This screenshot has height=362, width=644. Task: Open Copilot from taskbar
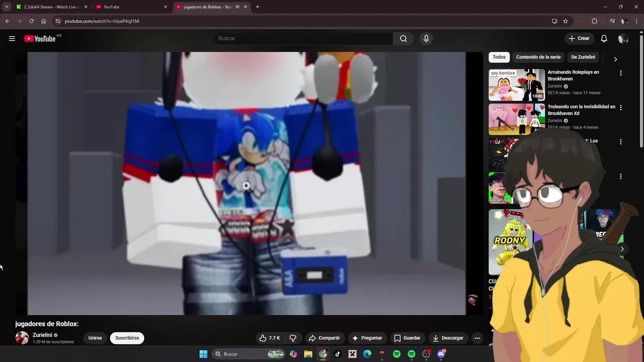(293, 354)
